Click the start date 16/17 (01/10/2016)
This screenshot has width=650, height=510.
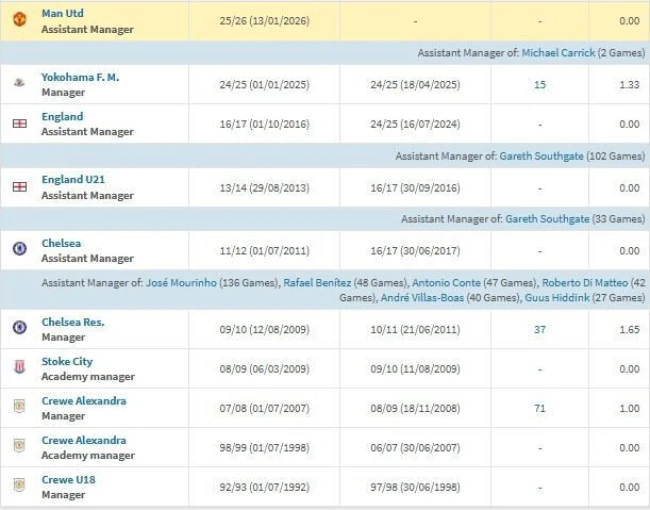264,124
